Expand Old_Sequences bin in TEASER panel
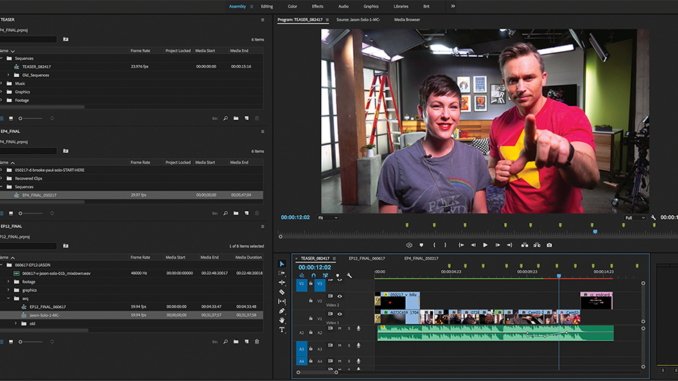 (8, 75)
